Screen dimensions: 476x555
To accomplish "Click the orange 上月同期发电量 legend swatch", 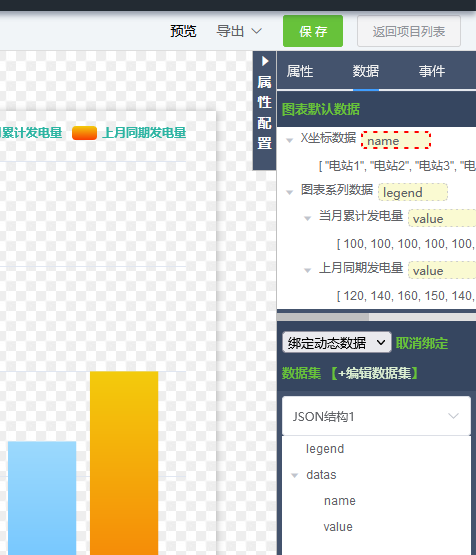I will [84, 133].
